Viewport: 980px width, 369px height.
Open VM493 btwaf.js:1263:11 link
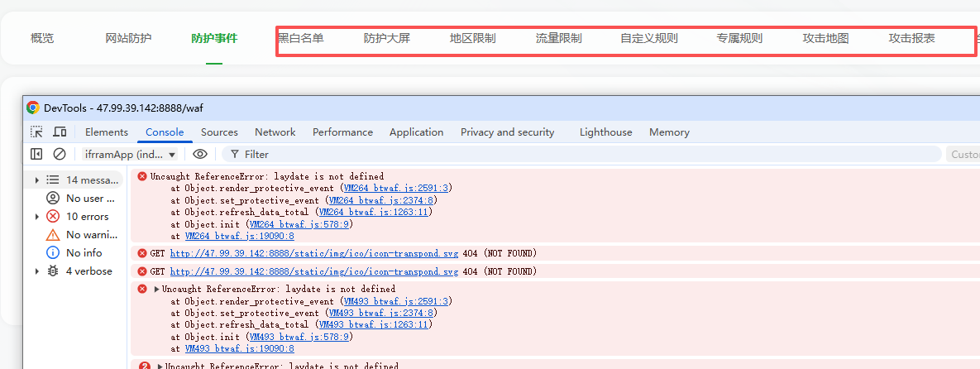click(x=374, y=324)
